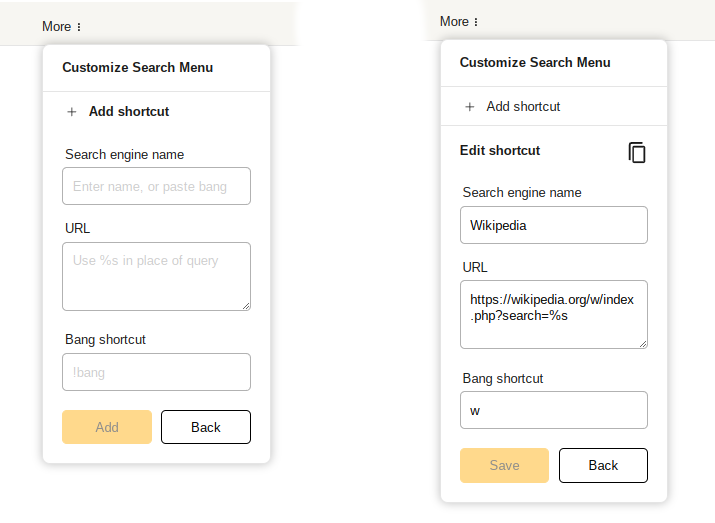
Task: Click the URL field with the %s placeholder
Action: click(156, 276)
